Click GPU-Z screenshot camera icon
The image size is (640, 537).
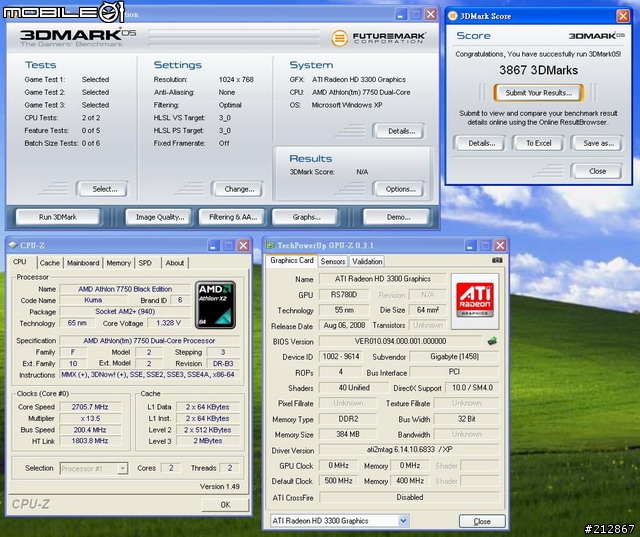click(497, 260)
